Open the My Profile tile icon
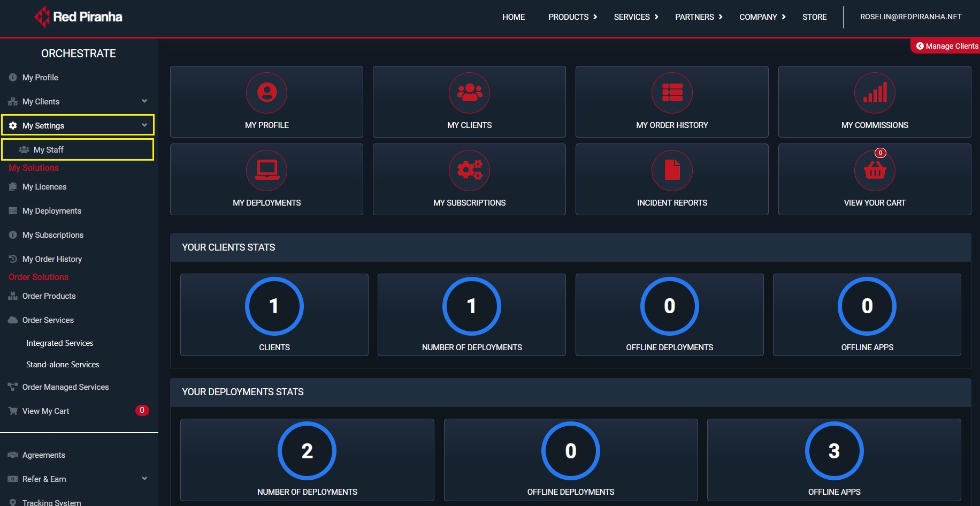Image resolution: width=980 pixels, height=506 pixels. (x=266, y=93)
